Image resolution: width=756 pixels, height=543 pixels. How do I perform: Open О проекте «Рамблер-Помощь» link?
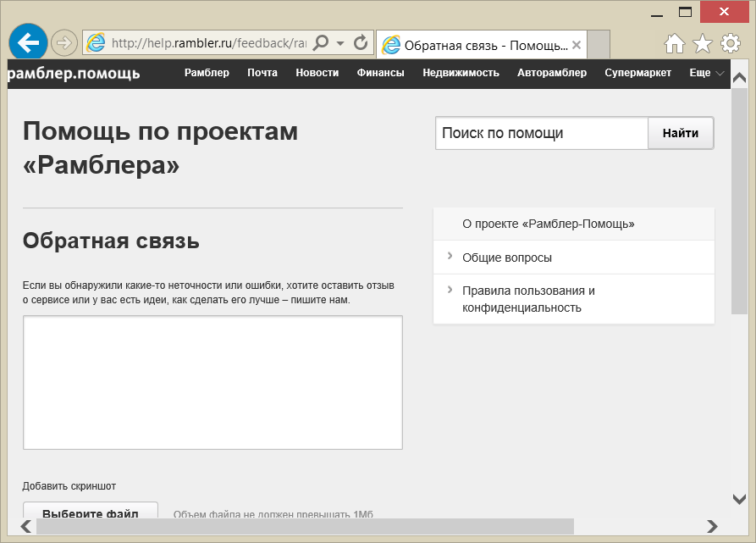click(549, 224)
